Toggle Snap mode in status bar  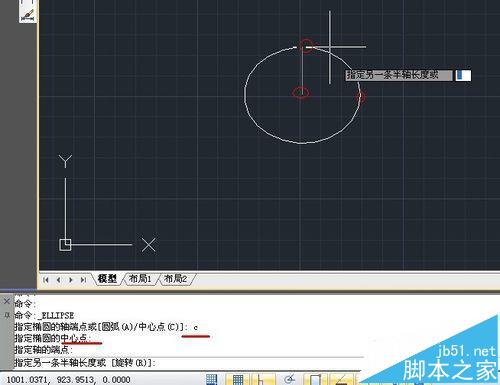212,379
